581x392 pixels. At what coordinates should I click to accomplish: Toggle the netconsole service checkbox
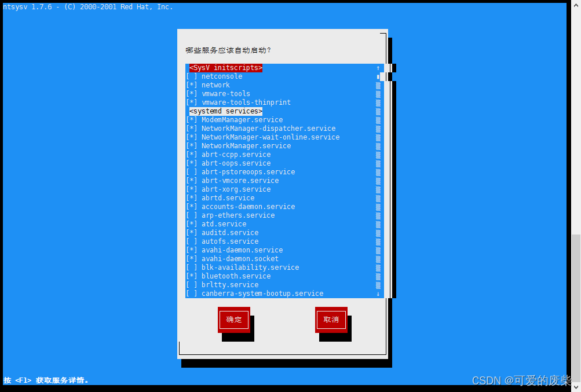tap(192, 76)
